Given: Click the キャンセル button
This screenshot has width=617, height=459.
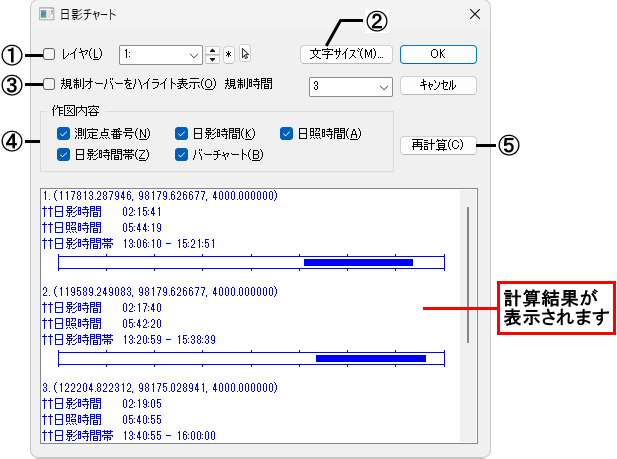Looking at the screenshot, I should click(438, 85).
